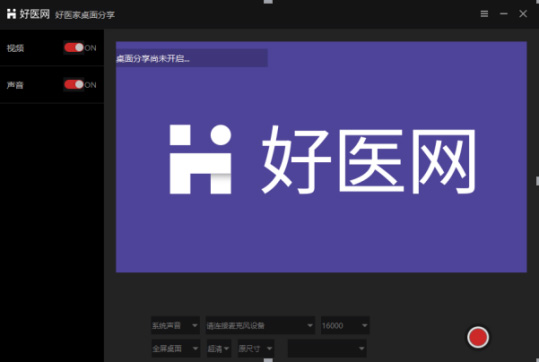Image resolution: width=539 pixels, height=362 pixels.
Task: Open the 超清 quality dropdown
Action: (219, 349)
